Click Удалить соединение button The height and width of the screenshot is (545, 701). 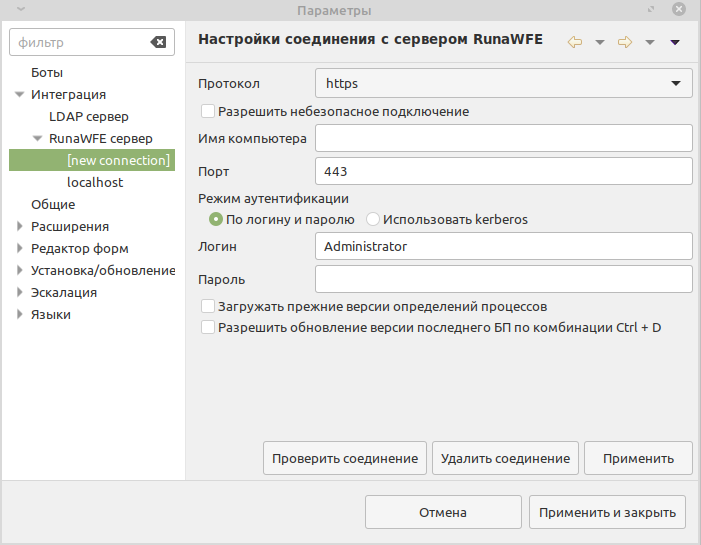(x=505, y=458)
